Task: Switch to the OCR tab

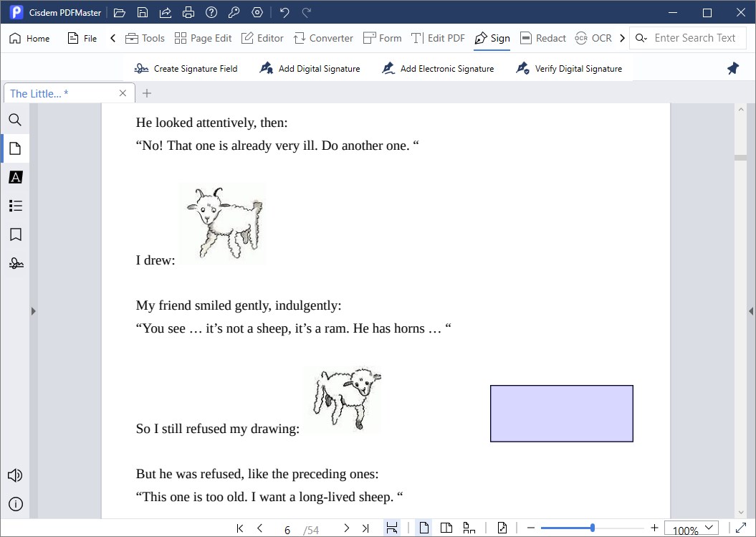Action: pos(593,38)
